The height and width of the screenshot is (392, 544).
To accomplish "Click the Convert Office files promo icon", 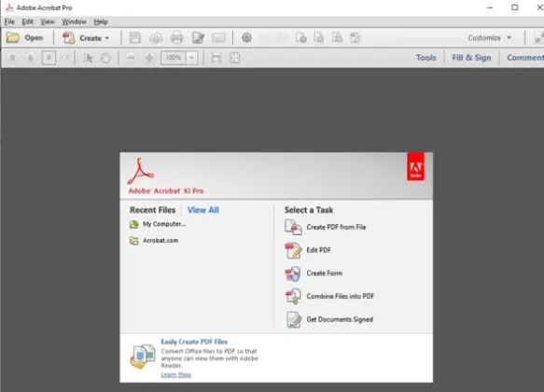I will coord(143,357).
